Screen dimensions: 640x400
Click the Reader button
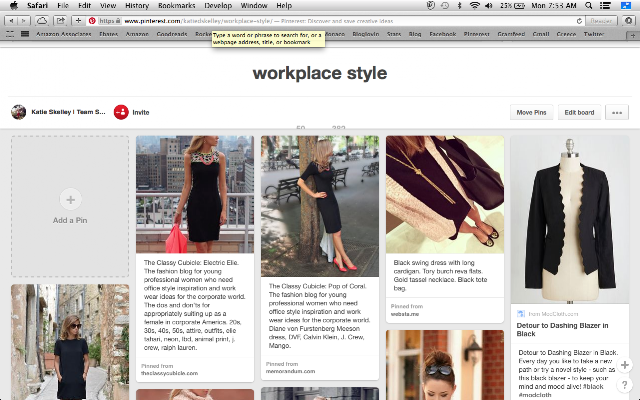[x=601, y=21]
